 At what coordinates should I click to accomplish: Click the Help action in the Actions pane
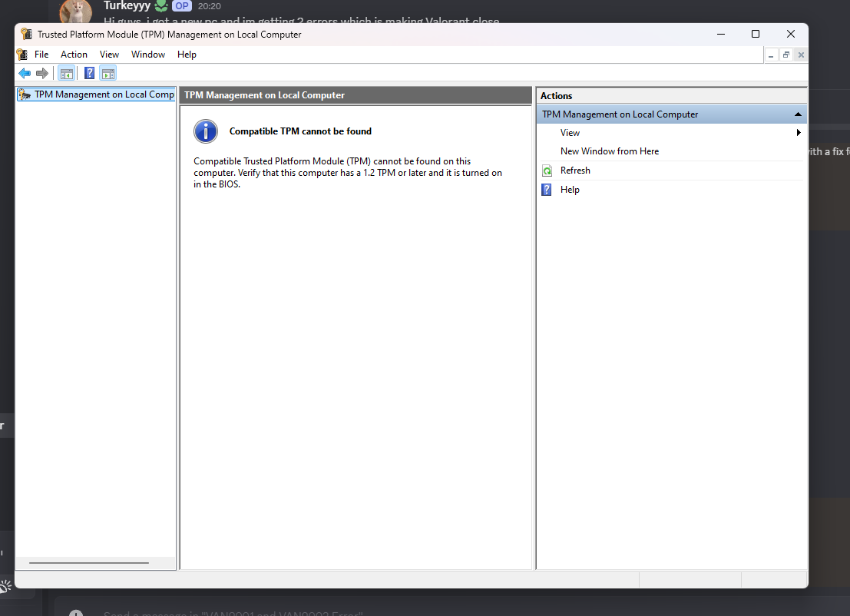coord(570,190)
